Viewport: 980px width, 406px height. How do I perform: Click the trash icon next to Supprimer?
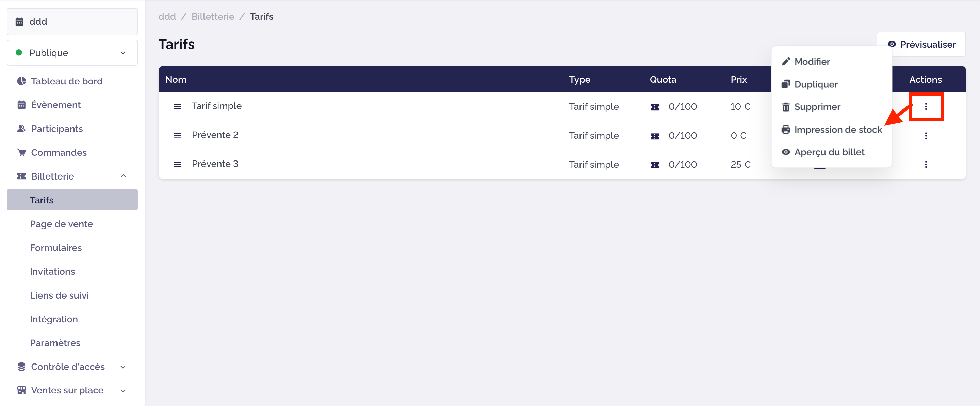tap(786, 107)
